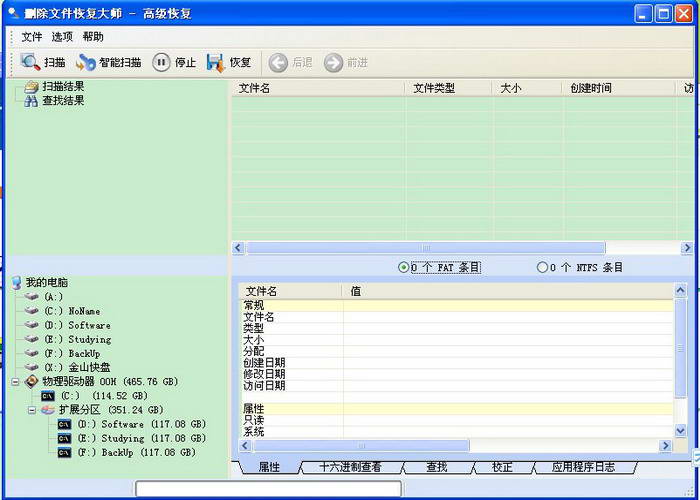The height and width of the screenshot is (500, 700).
Task: Select the 只读 property row
Action: pyautogui.click(x=457, y=420)
